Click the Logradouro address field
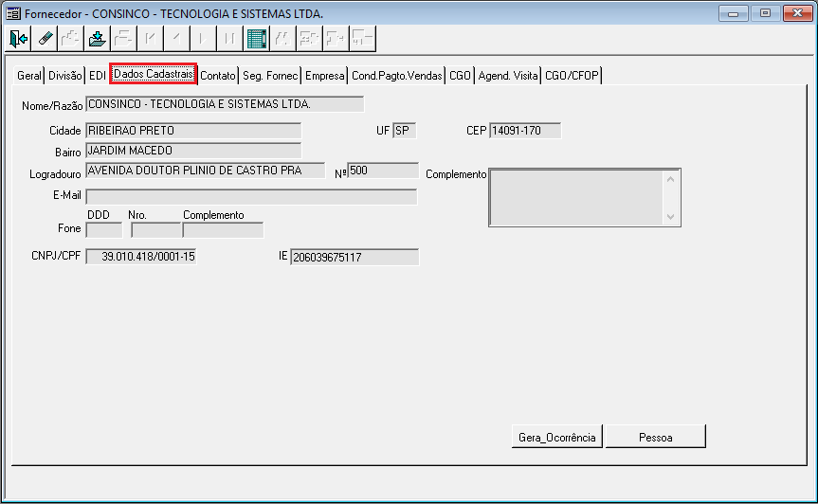The image size is (818, 504). [206, 171]
